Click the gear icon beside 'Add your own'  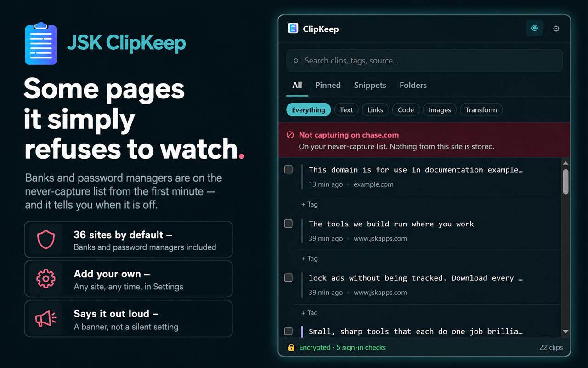pyautogui.click(x=45, y=279)
